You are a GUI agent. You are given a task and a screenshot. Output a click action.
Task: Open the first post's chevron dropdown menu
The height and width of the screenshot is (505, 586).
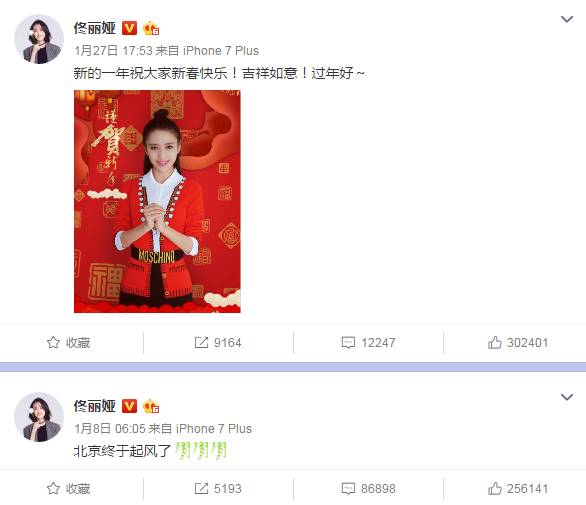click(567, 19)
